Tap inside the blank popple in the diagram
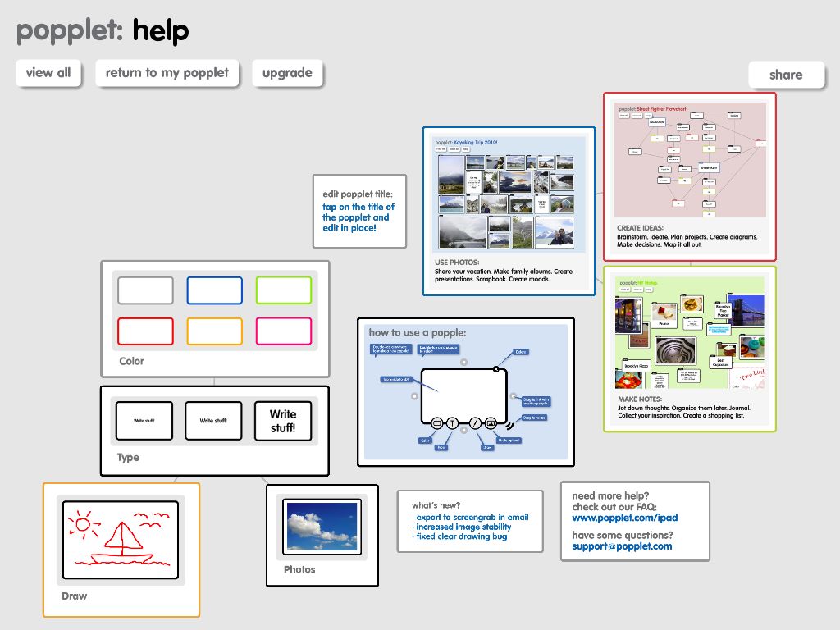 pos(464,396)
